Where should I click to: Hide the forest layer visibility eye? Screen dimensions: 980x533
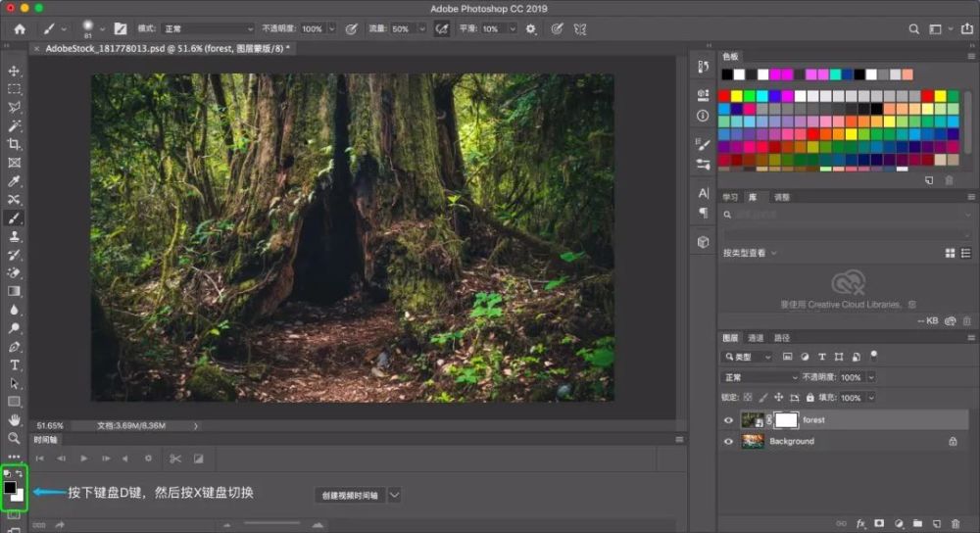tap(728, 420)
